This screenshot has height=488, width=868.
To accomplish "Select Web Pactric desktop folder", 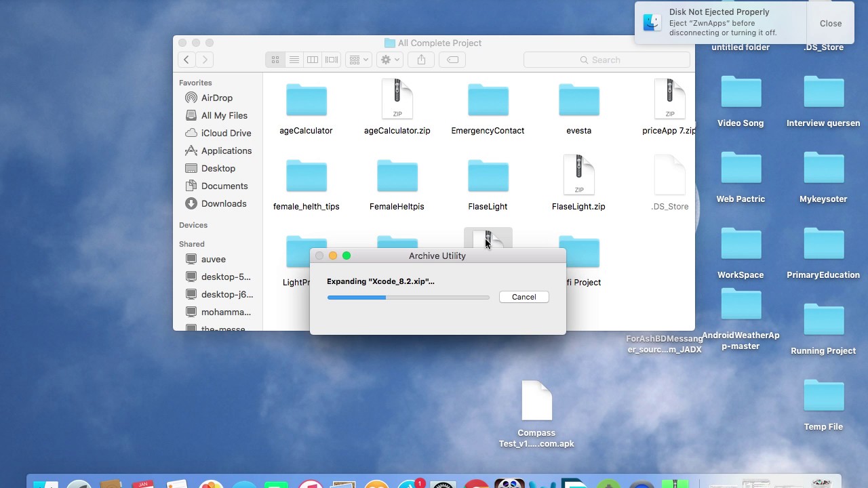I will pyautogui.click(x=741, y=167).
